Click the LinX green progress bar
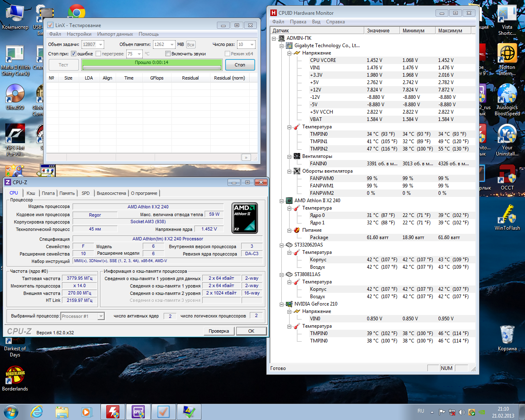The height and width of the screenshot is (420, 525). coord(152,65)
